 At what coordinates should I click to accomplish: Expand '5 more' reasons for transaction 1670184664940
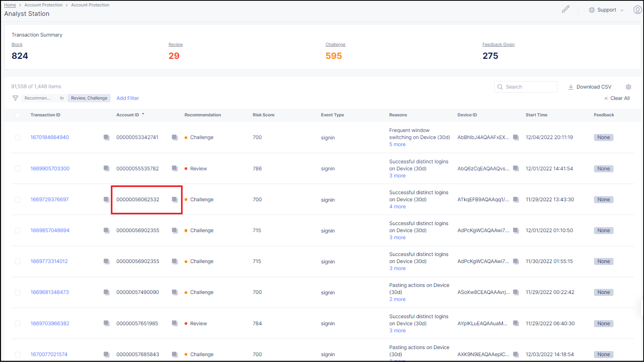tap(397, 144)
